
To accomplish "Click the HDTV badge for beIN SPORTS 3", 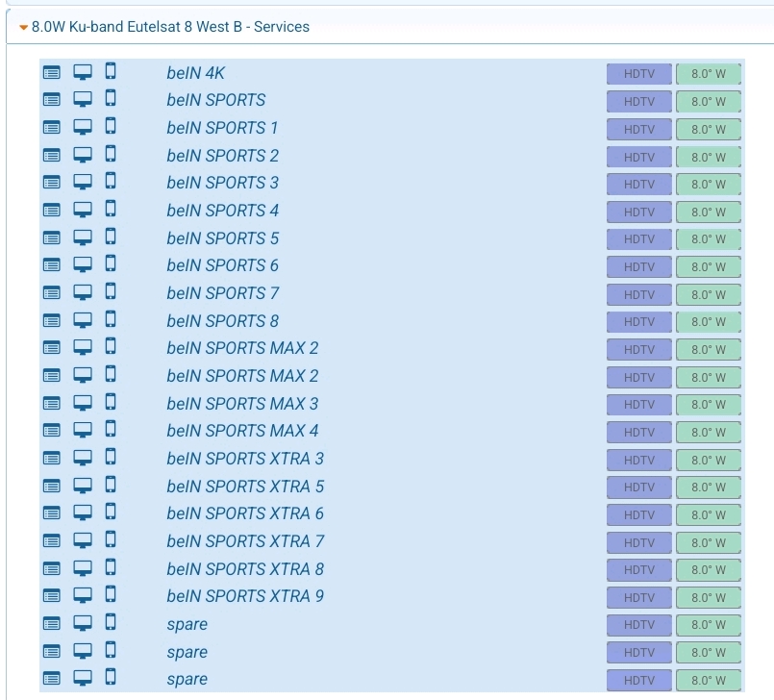I will (x=639, y=184).
